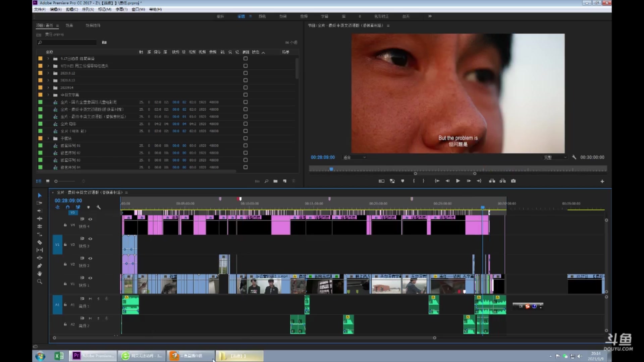Select the Razor tool
This screenshot has width=644, height=362.
(40, 242)
